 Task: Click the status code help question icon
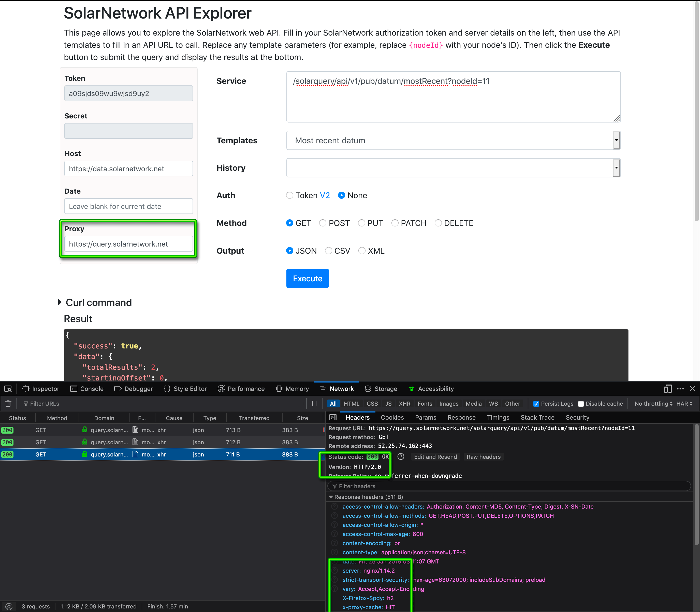pyautogui.click(x=401, y=457)
